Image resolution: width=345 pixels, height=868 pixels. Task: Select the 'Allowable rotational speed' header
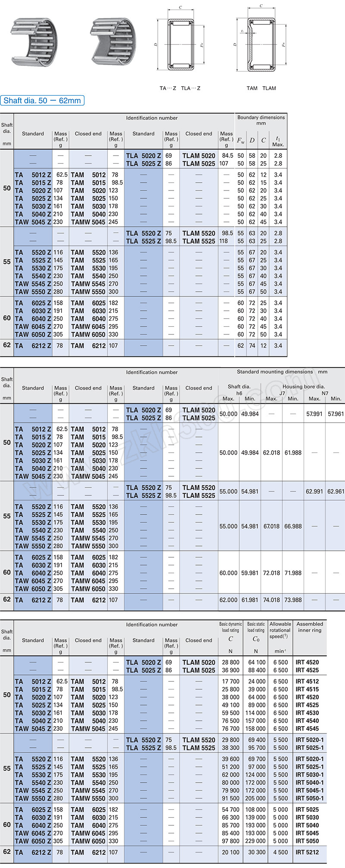(x=280, y=630)
